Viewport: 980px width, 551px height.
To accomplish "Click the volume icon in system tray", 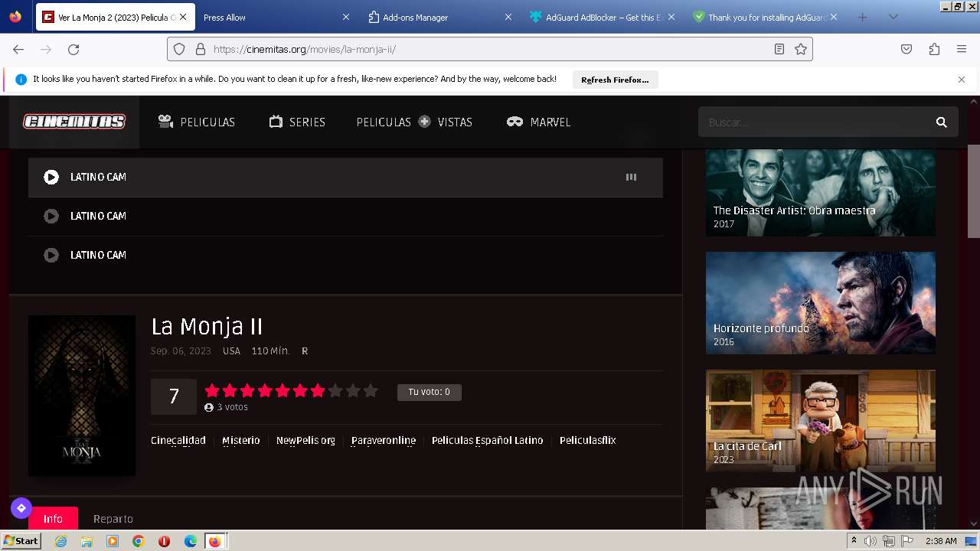I will [x=871, y=541].
